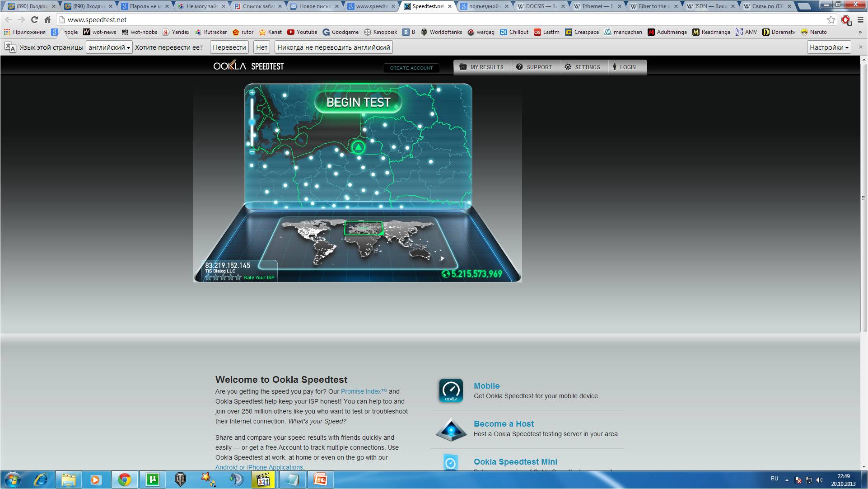Open World of Tanks from the taskbar
Screen dimensions: 868x489
[x=180, y=480]
